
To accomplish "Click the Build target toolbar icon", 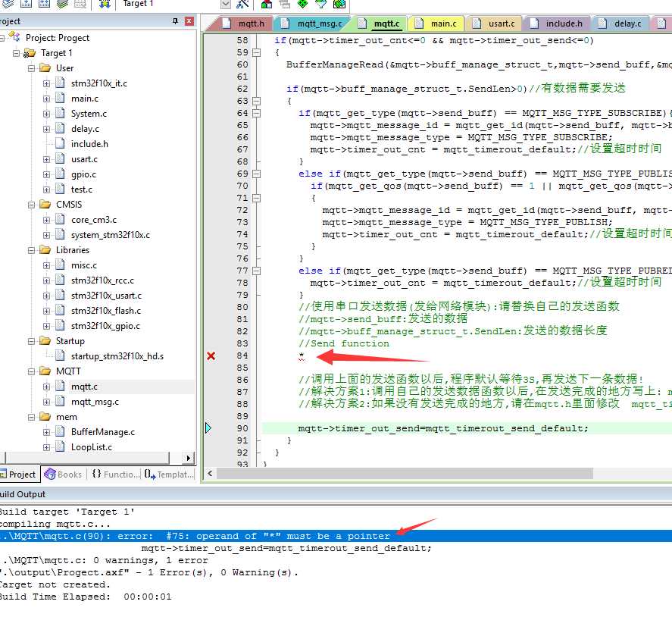I will pyautogui.click(x=26, y=4).
